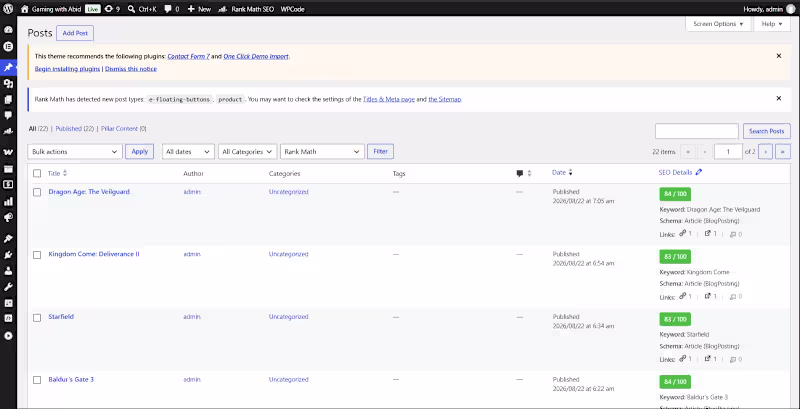The width and height of the screenshot is (800, 409).
Task: Open the Starfield post title link
Action: tap(61, 317)
